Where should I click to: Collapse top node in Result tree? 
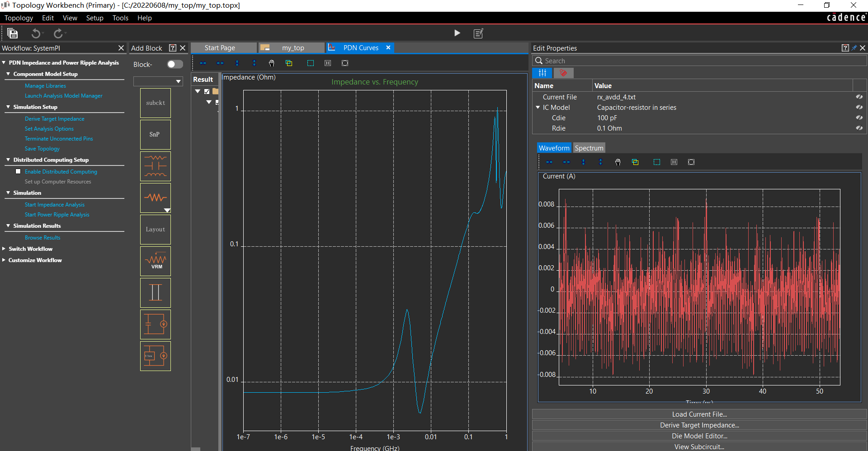(x=198, y=91)
